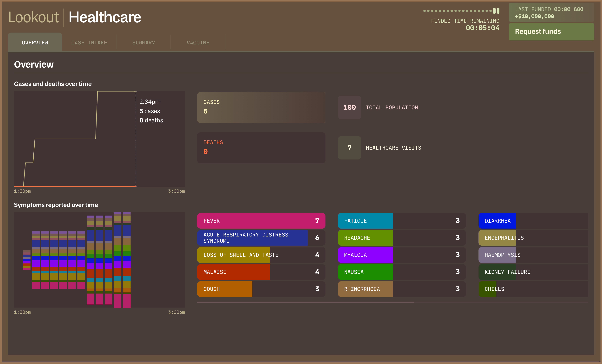Click the '0 deaths' chart tooltip text
Image resolution: width=602 pixels, height=364 pixels.
coord(151,120)
